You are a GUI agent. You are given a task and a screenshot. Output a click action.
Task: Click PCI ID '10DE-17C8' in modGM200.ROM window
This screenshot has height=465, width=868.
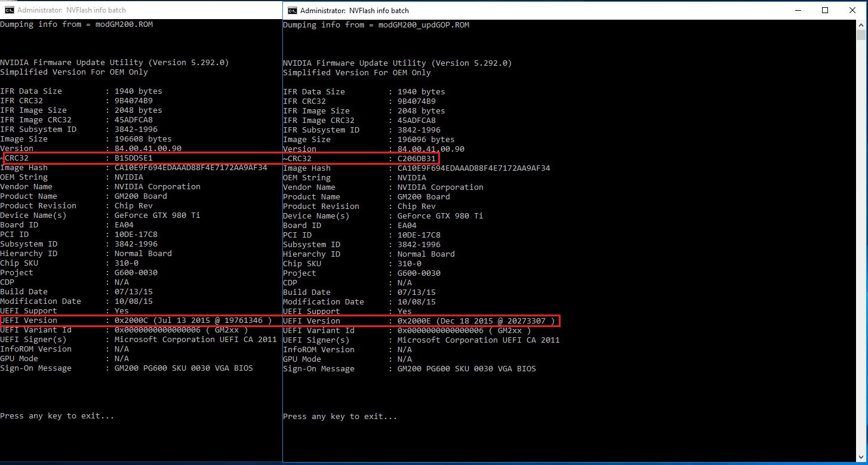tap(136, 235)
